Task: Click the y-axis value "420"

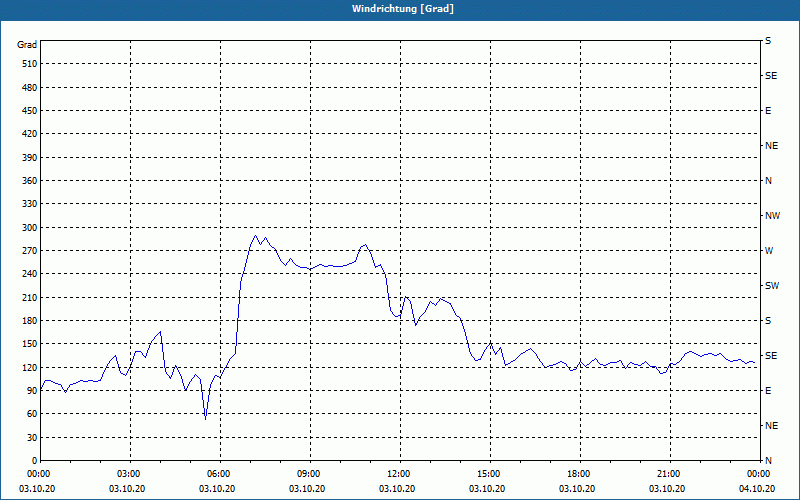Action: (x=30, y=134)
